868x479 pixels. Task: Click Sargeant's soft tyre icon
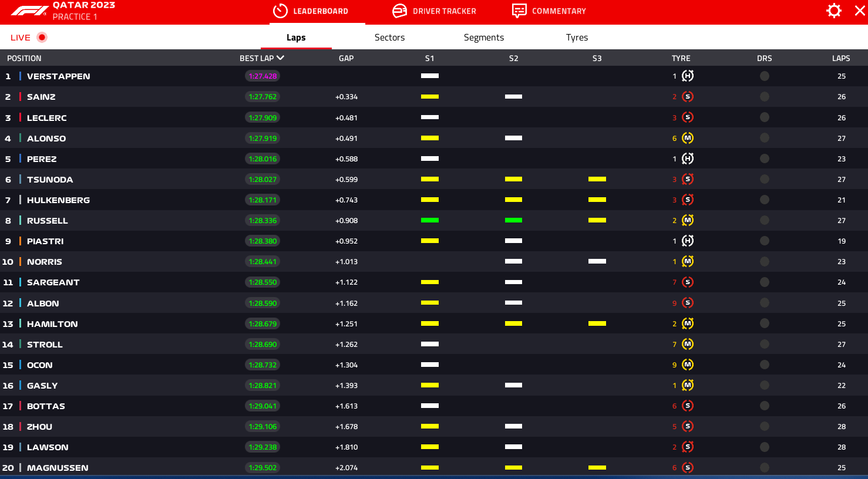688,282
